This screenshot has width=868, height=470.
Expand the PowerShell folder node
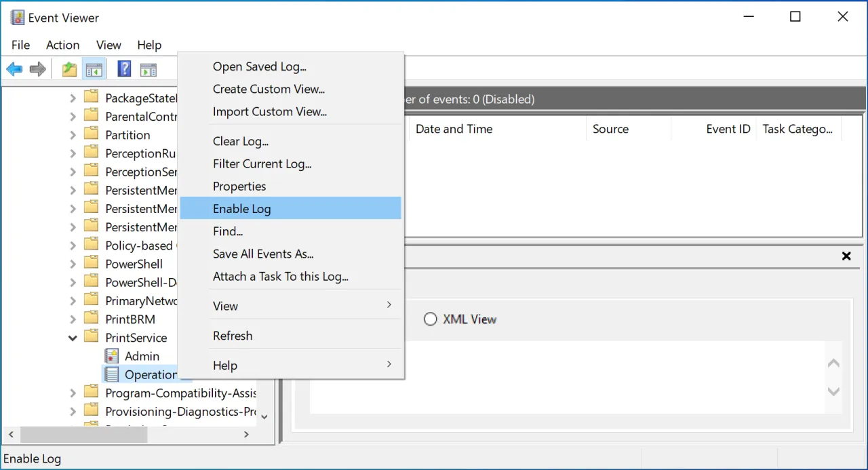pyautogui.click(x=73, y=264)
